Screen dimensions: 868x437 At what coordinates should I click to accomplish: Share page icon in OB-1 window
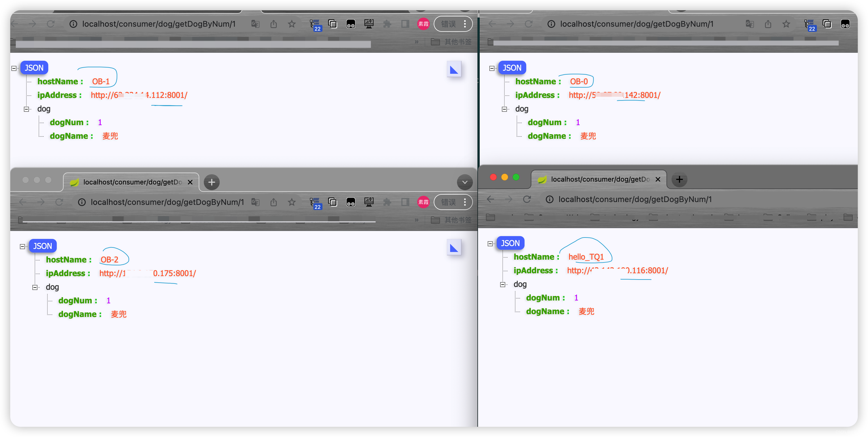[274, 24]
